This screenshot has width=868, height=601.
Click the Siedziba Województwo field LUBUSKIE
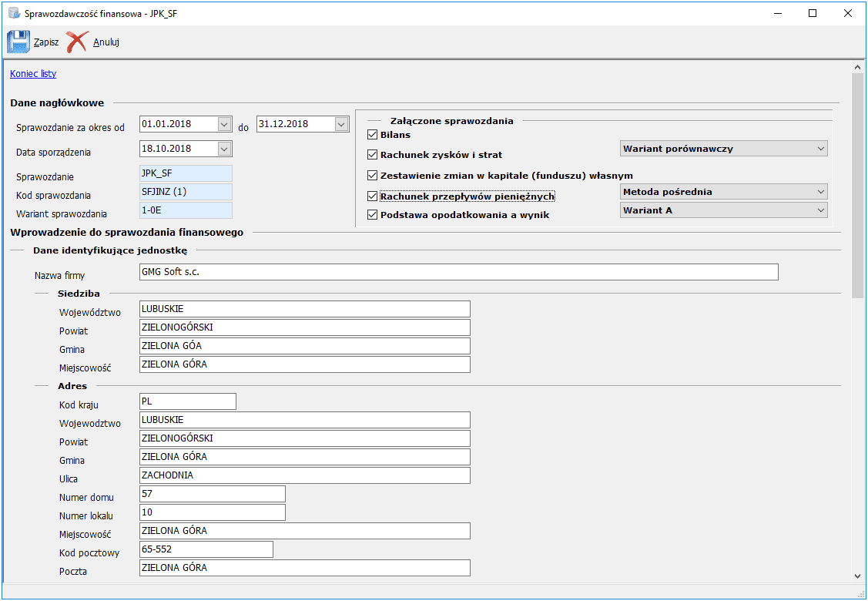pyautogui.click(x=305, y=309)
